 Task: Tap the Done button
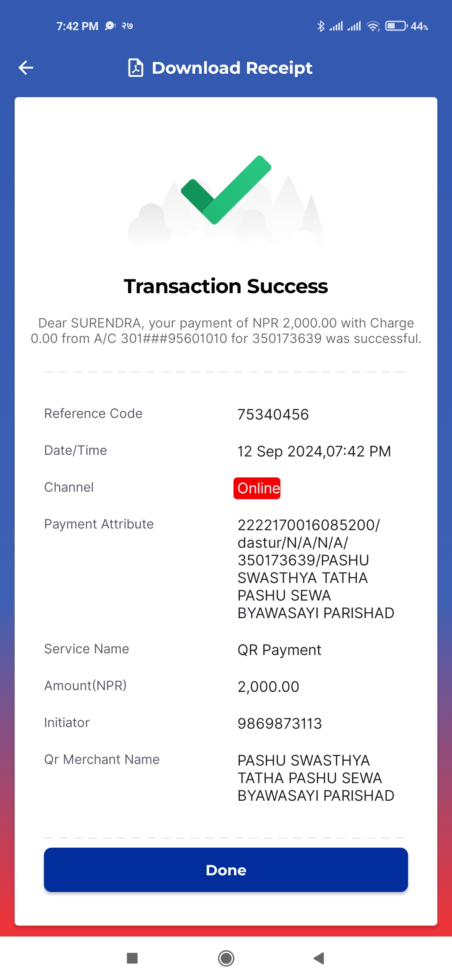pyautogui.click(x=226, y=870)
